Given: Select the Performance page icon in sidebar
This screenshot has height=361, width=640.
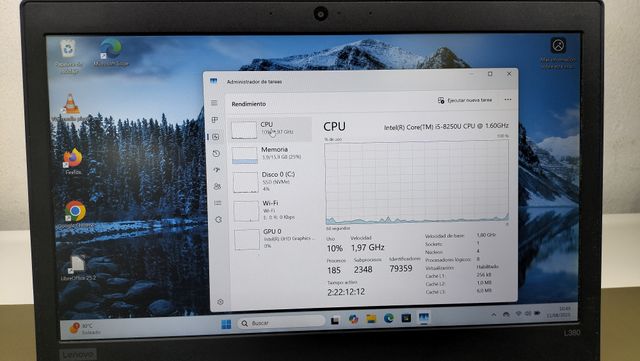Looking at the screenshot, I should (x=216, y=137).
